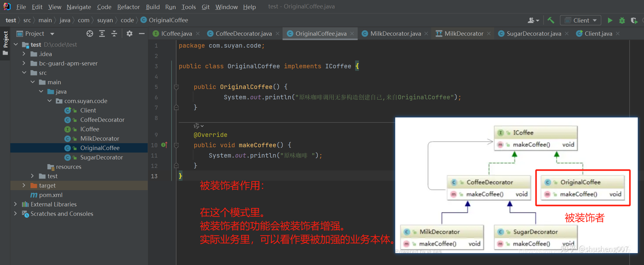Expand all nodes in Project panel
This screenshot has height=265, width=644.
[x=102, y=34]
